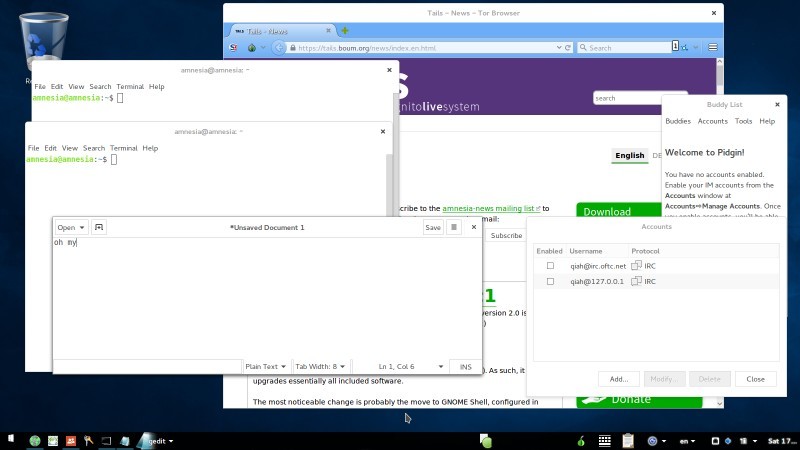Enable the qiah@irc.oftc.net account checkbox

point(550,266)
